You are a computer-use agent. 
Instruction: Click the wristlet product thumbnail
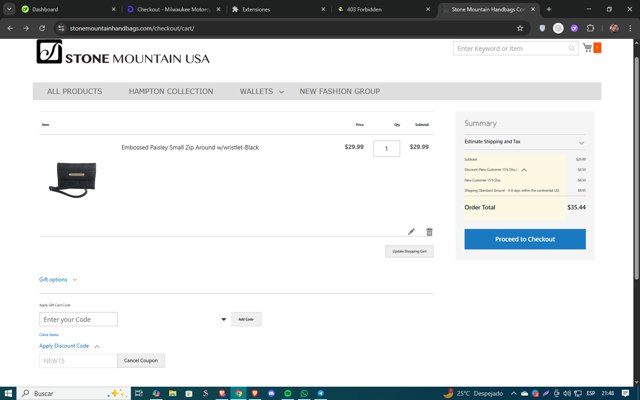(x=73, y=180)
